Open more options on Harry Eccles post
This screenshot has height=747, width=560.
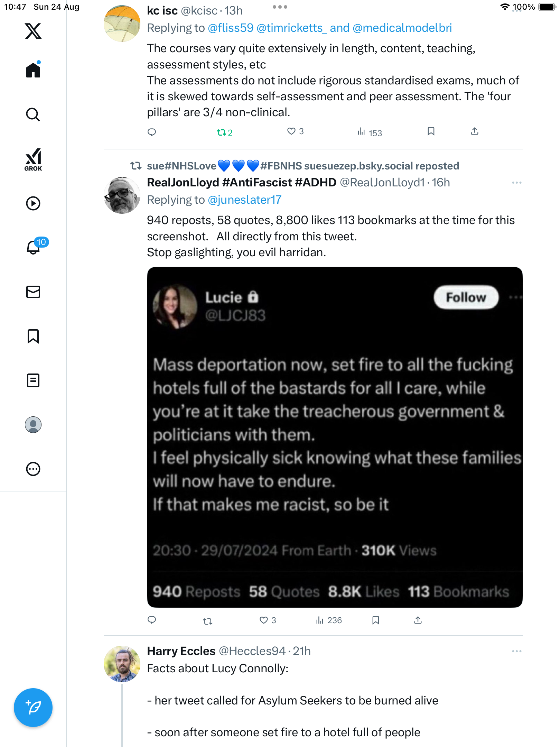[516, 651]
